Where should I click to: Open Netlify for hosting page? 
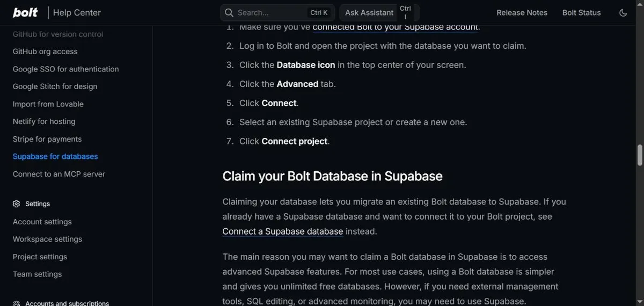tap(44, 121)
